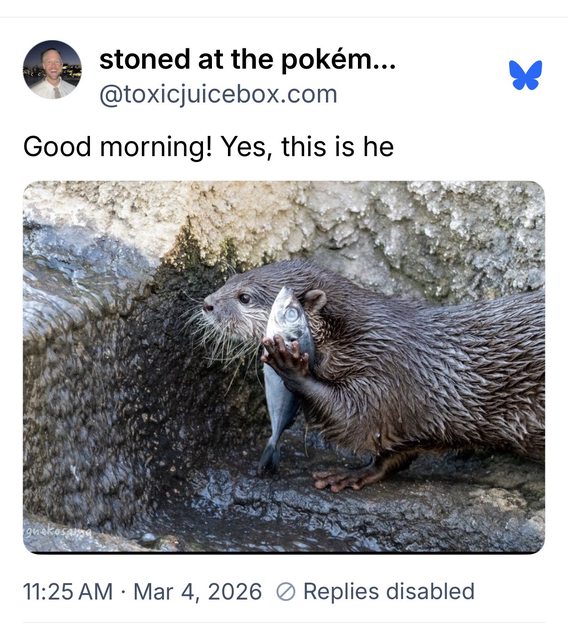Select the post text 'Good morning! Yes, this is he'
The width and height of the screenshot is (568, 640).
pos(209,147)
